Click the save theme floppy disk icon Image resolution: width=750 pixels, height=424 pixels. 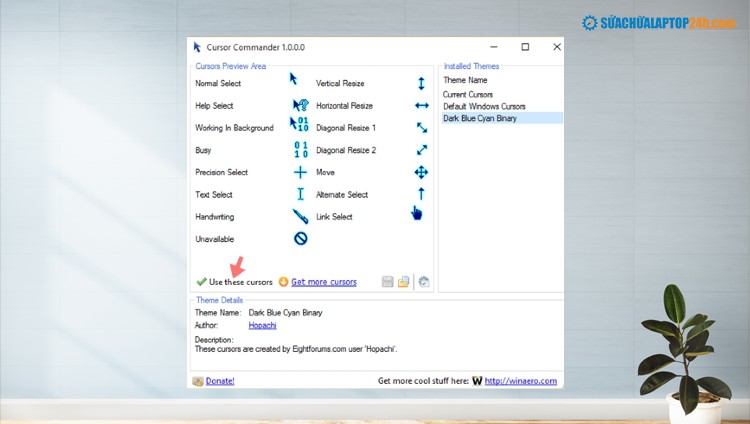(387, 282)
